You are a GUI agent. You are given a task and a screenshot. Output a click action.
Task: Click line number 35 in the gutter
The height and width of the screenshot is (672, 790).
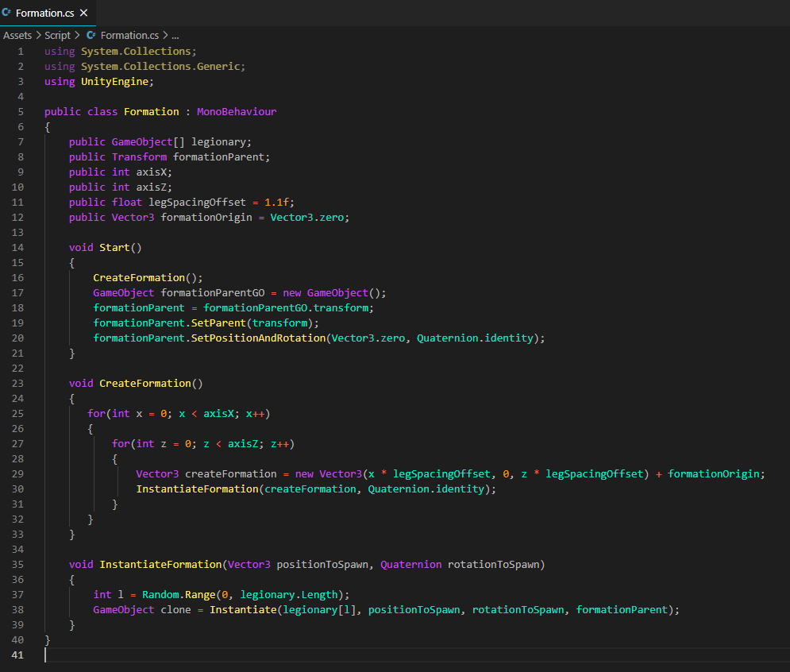[17, 564]
